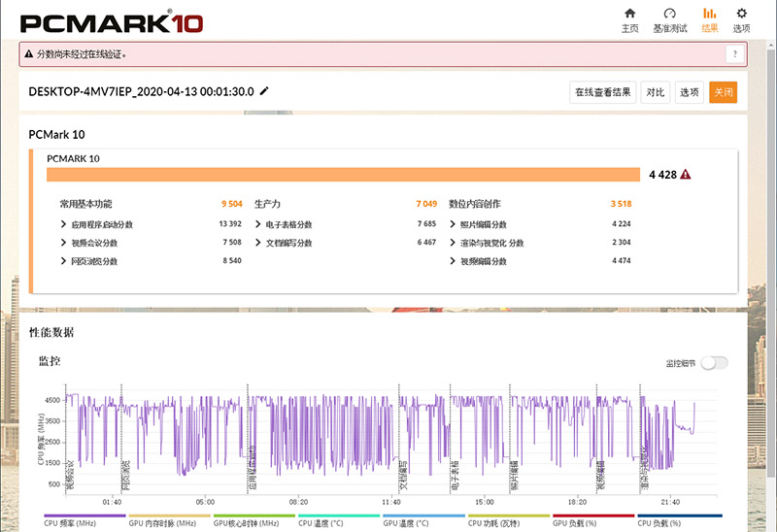The width and height of the screenshot is (777, 532).
Task: Click the overall score 4 428
Action: (x=662, y=175)
